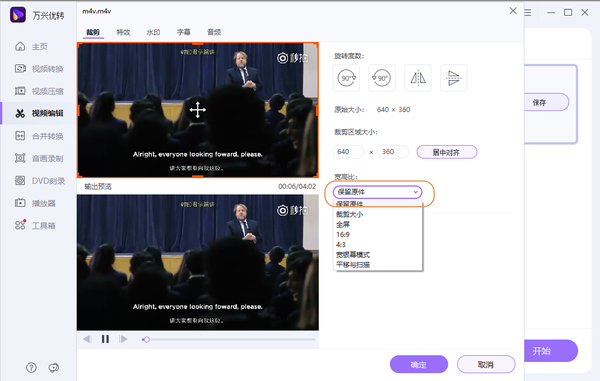Image resolution: width=600 pixels, height=381 pixels.
Task: Flip the video vertically
Action: [453, 78]
